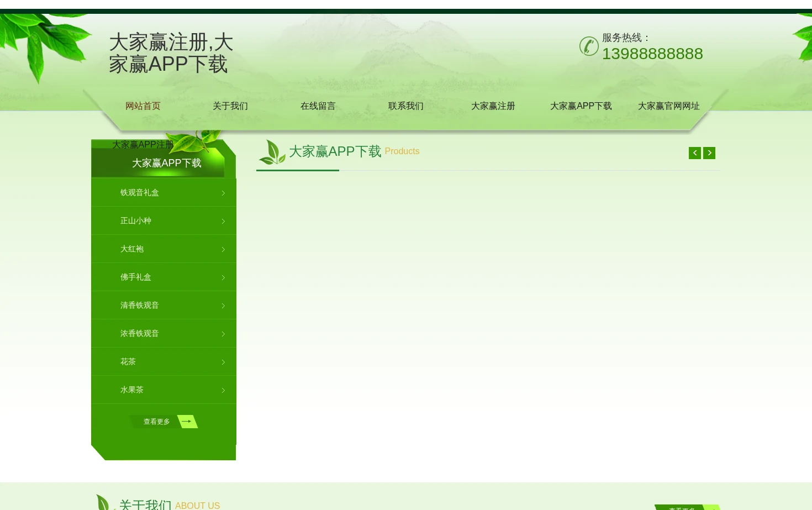Select 佛手礼盒 category link
This screenshot has width=812, height=510.
[x=136, y=277]
